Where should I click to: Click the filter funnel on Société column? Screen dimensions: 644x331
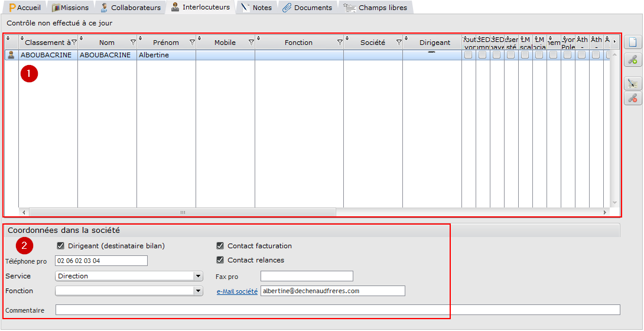[x=399, y=43]
